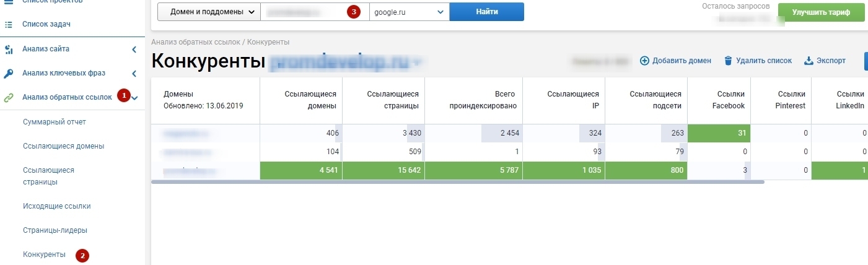The height and width of the screenshot is (265, 868).
Task: Click the key icon for keyword analysis
Action: pos(8,73)
